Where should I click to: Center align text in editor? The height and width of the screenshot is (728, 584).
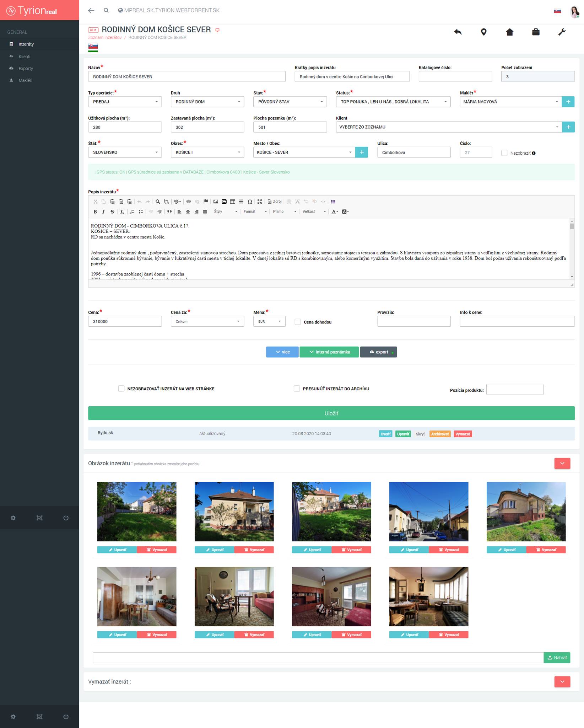188,212
